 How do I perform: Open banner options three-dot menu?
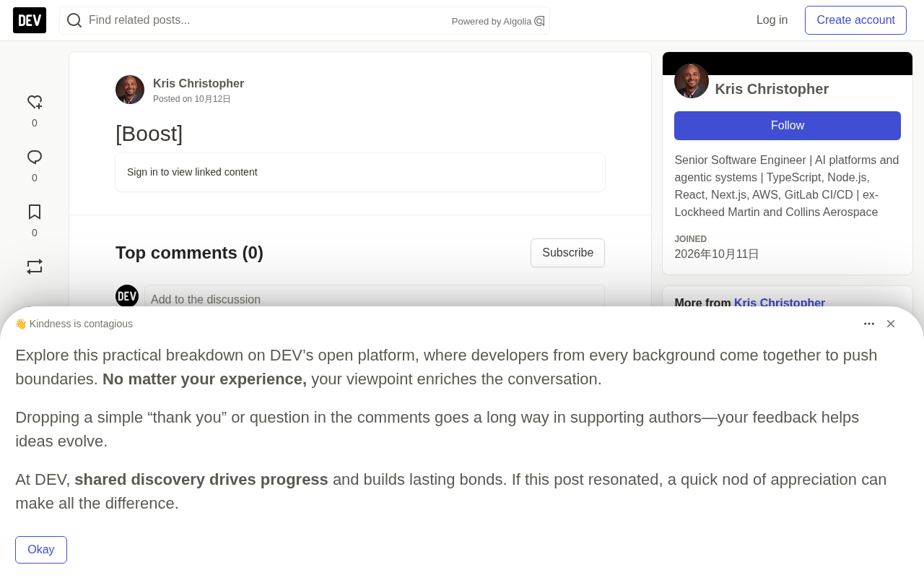pyautogui.click(x=869, y=324)
